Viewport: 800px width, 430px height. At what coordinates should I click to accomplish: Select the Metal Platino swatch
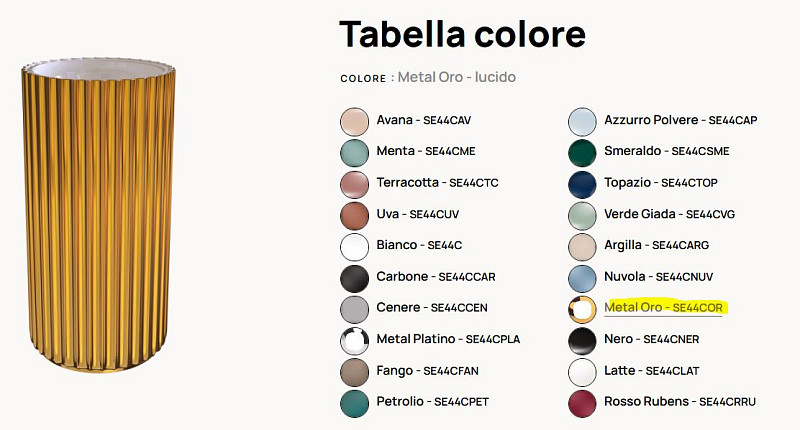(x=355, y=340)
